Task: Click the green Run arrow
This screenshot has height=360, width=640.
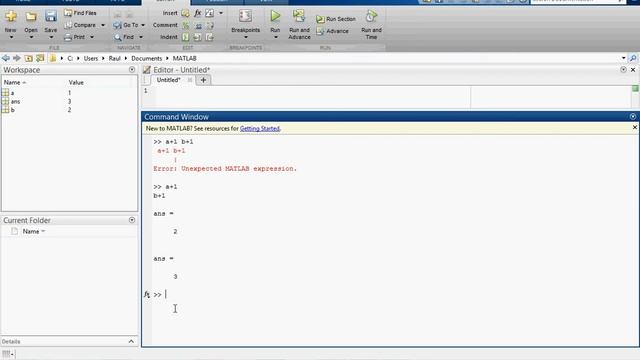Action: coord(276,16)
